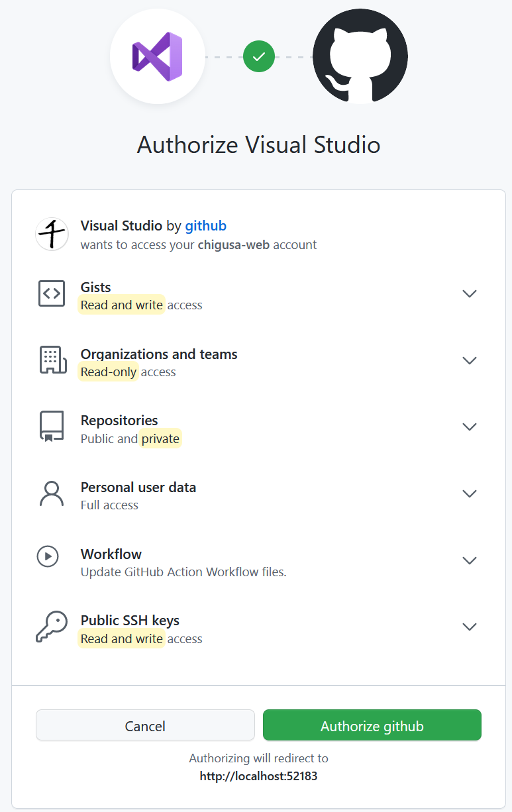Expand Organizations and teams chevron
The height and width of the screenshot is (812, 512).
coord(470,360)
